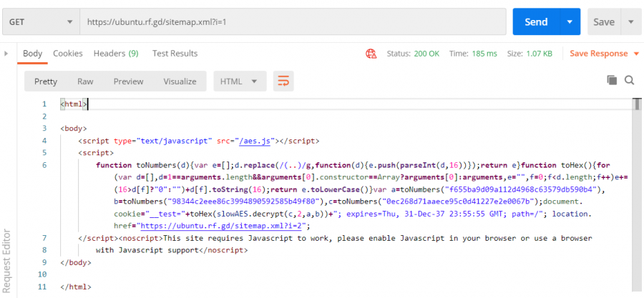This screenshot has height=298, width=644.
Task: Open the Headers (9) tab
Action: tap(116, 54)
